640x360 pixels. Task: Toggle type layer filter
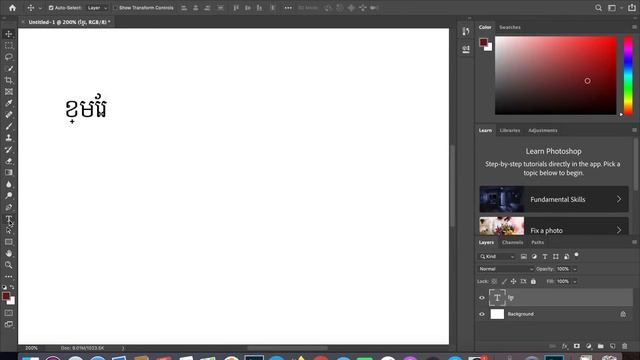tap(545, 256)
